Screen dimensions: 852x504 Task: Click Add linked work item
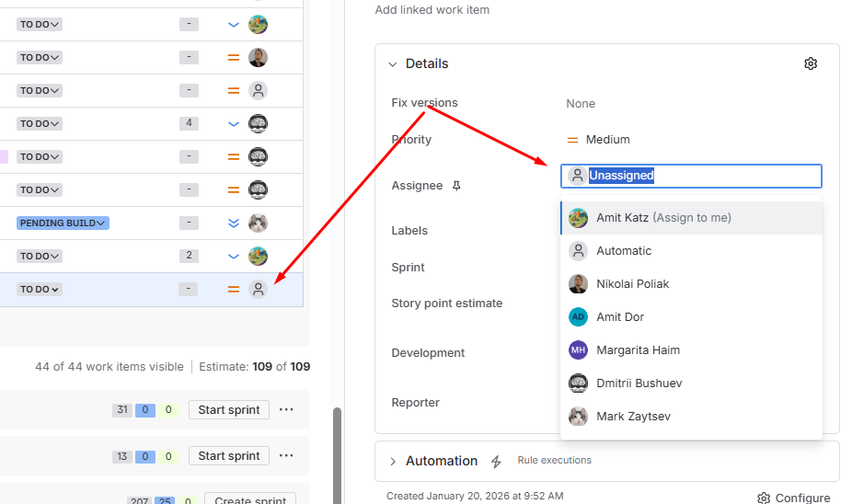(x=432, y=10)
